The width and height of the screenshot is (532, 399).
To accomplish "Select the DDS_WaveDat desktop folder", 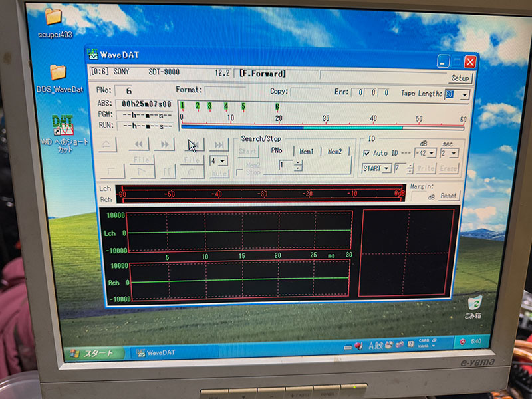I will [59, 78].
